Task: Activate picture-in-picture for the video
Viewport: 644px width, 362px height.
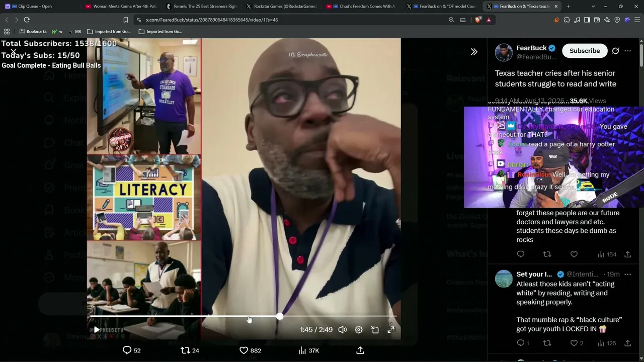Action: [x=375, y=330]
